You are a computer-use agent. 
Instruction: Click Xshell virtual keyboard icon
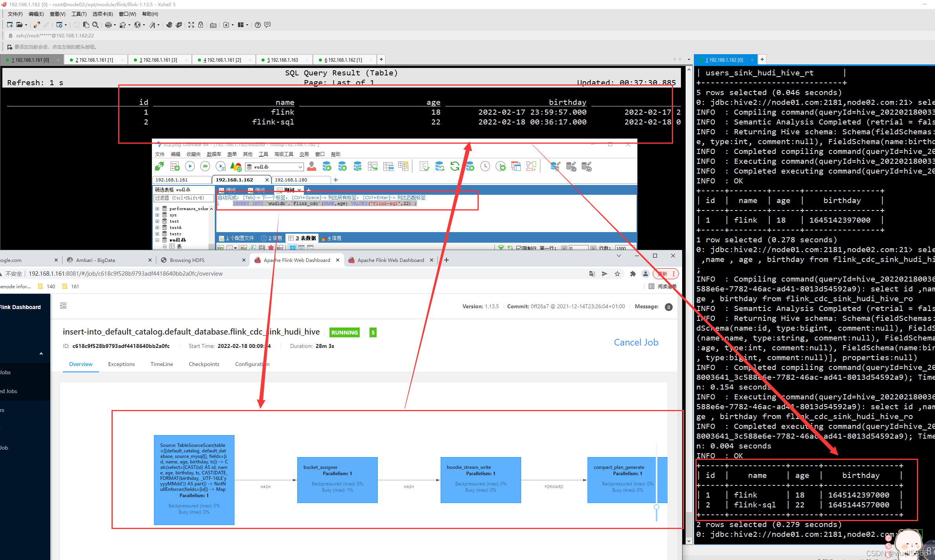[213, 25]
